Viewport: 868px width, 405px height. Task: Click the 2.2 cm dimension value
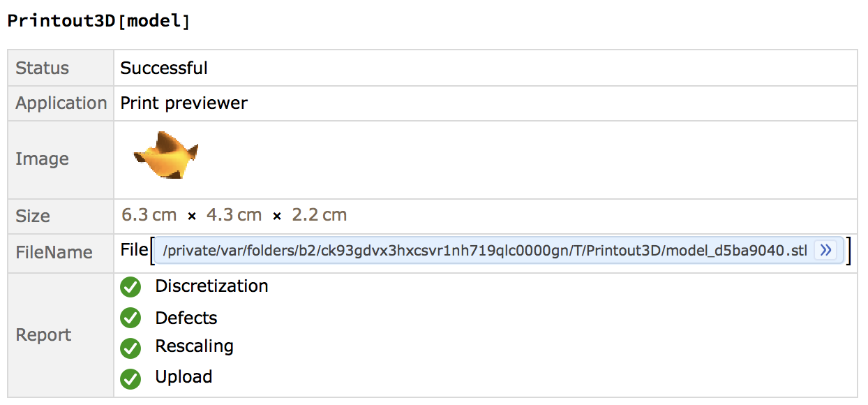click(320, 215)
